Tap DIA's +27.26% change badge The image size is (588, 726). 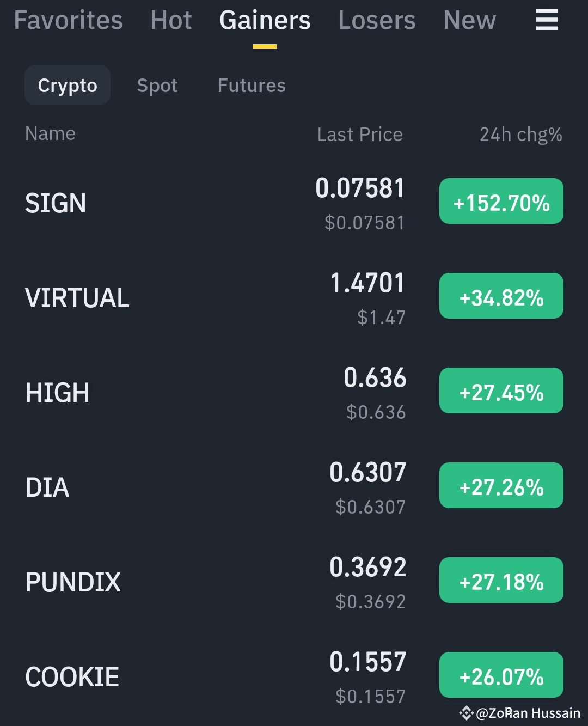click(x=501, y=485)
